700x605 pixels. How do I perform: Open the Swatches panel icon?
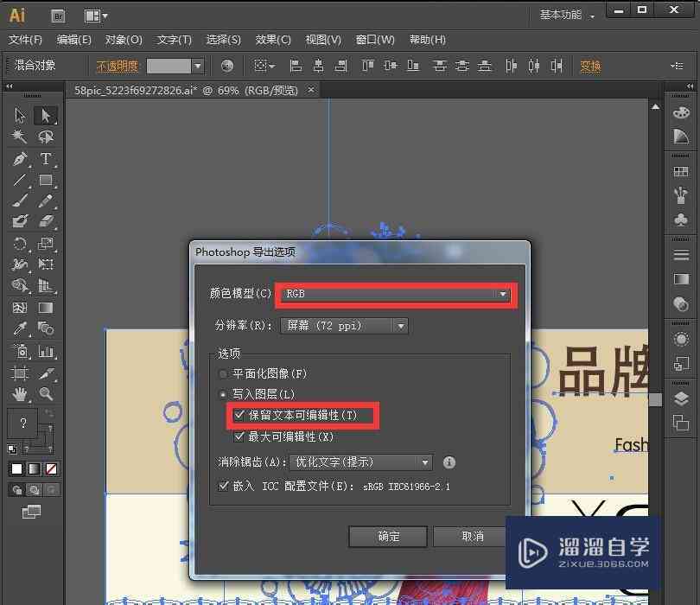[x=681, y=172]
